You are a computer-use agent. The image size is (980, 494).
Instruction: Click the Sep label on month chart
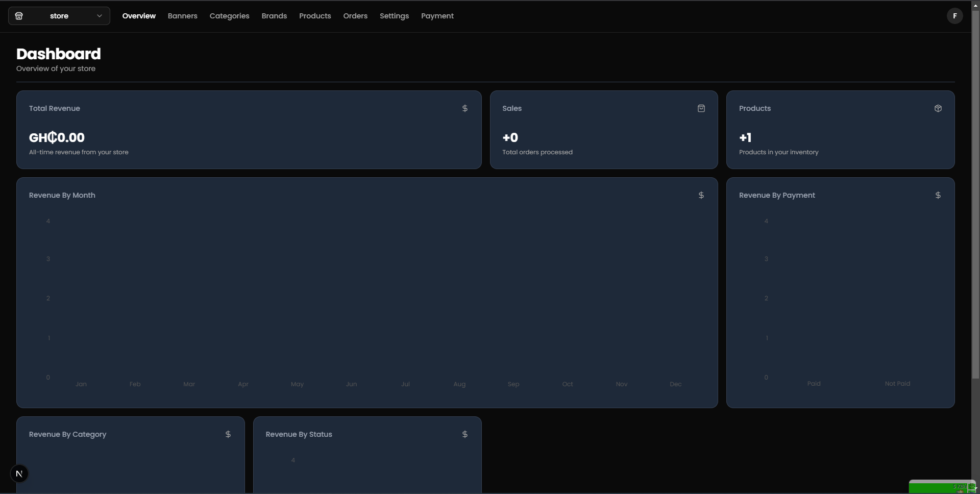[513, 384]
